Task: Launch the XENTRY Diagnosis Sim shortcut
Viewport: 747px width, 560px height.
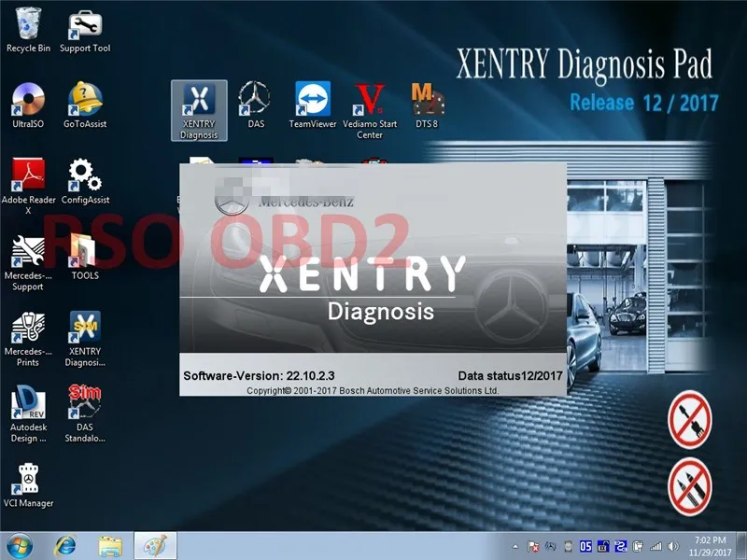Action: 85,338
